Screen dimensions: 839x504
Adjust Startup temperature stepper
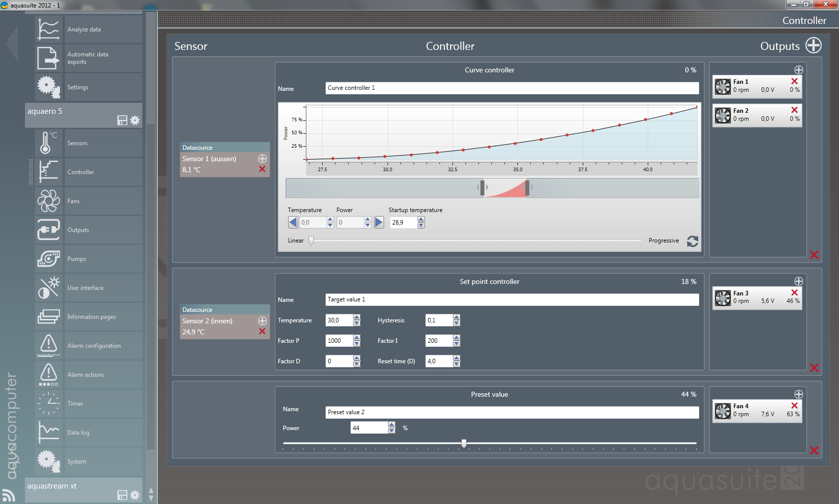click(x=421, y=223)
